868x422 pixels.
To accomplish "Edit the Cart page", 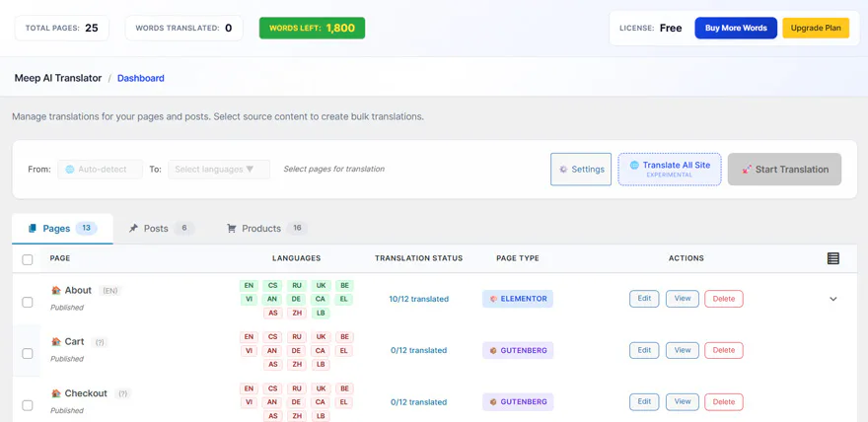I will [x=644, y=350].
